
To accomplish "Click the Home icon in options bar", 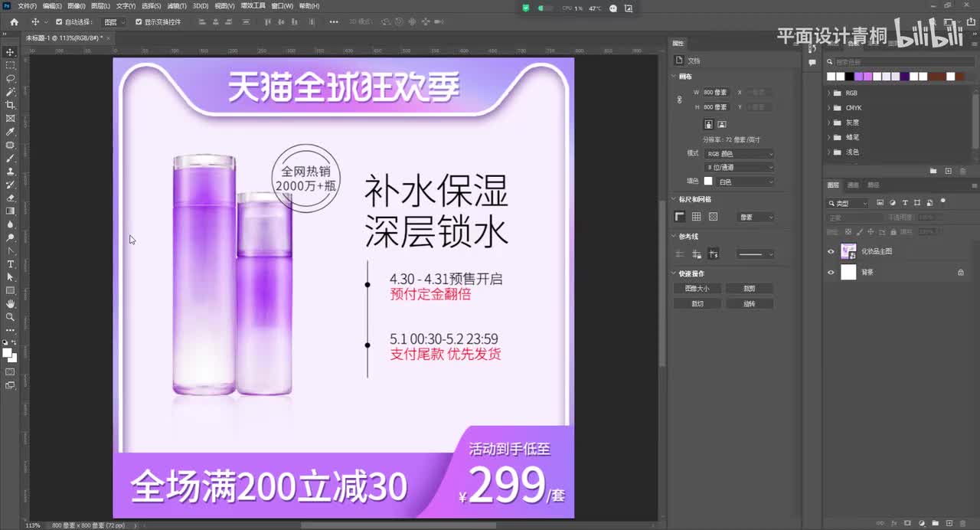I will coord(14,21).
